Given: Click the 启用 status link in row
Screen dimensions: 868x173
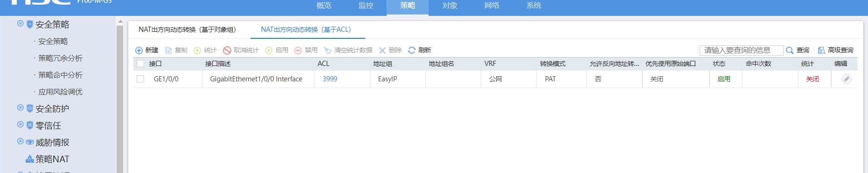Looking at the screenshot, I should point(724,79).
